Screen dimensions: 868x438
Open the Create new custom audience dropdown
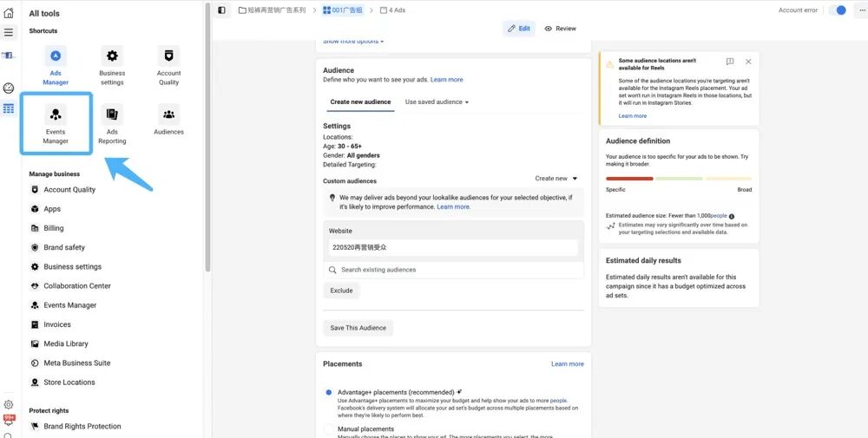[556, 179]
